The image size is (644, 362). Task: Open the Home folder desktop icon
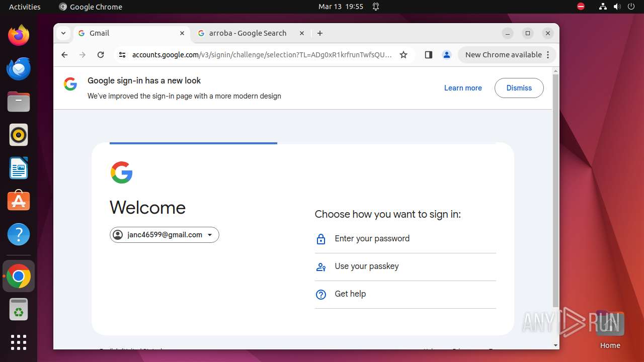tap(610, 330)
